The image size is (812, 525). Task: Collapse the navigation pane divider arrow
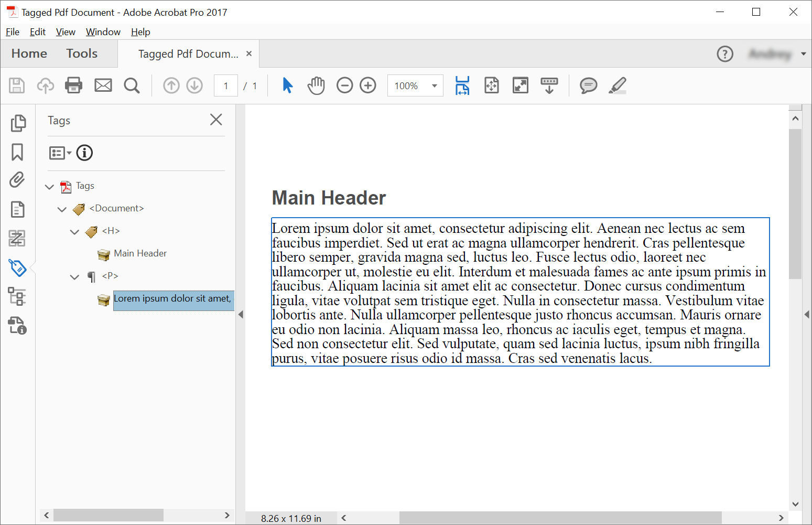(x=241, y=314)
